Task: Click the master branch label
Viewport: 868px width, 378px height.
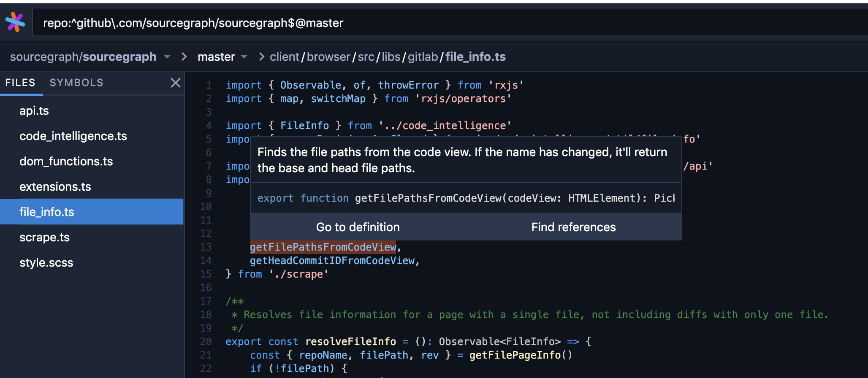Action: pyautogui.click(x=216, y=57)
